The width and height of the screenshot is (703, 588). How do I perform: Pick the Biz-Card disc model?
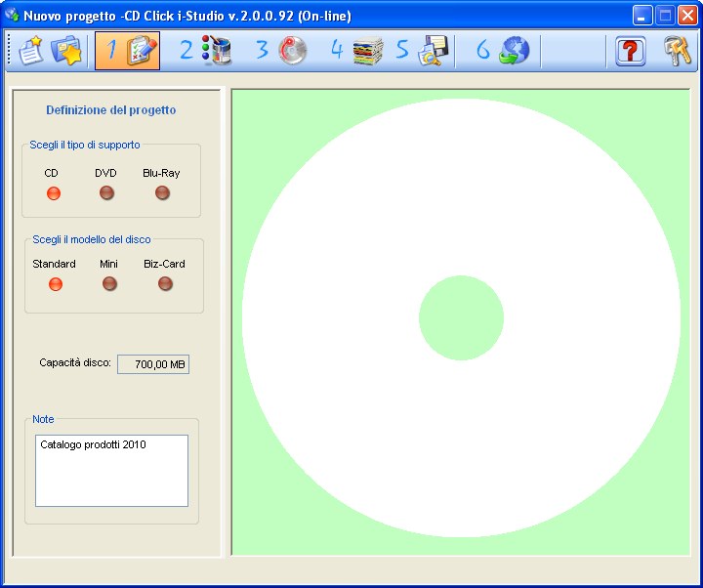(165, 284)
